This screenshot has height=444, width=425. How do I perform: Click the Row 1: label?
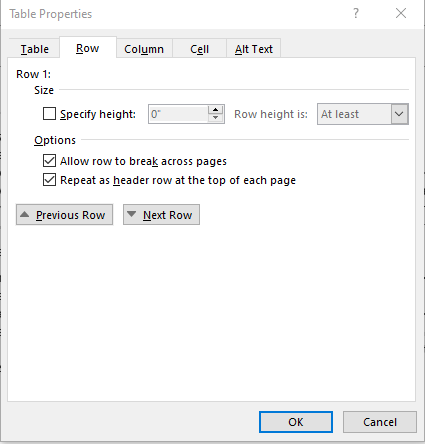click(34, 74)
